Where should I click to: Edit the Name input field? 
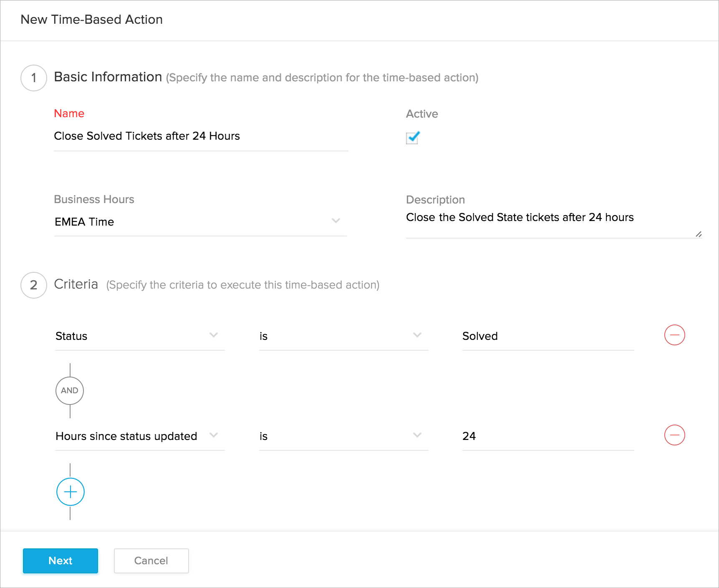coord(200,136)
